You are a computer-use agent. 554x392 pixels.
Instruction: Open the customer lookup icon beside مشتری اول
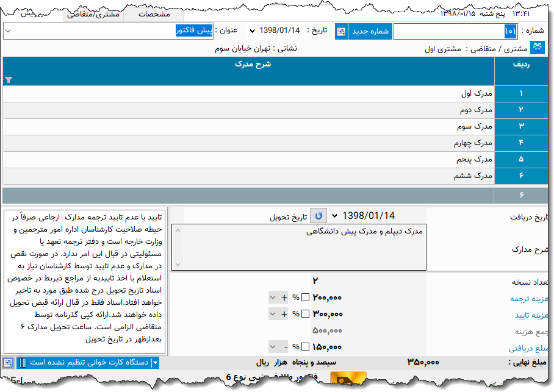click(x=537, y=46)
